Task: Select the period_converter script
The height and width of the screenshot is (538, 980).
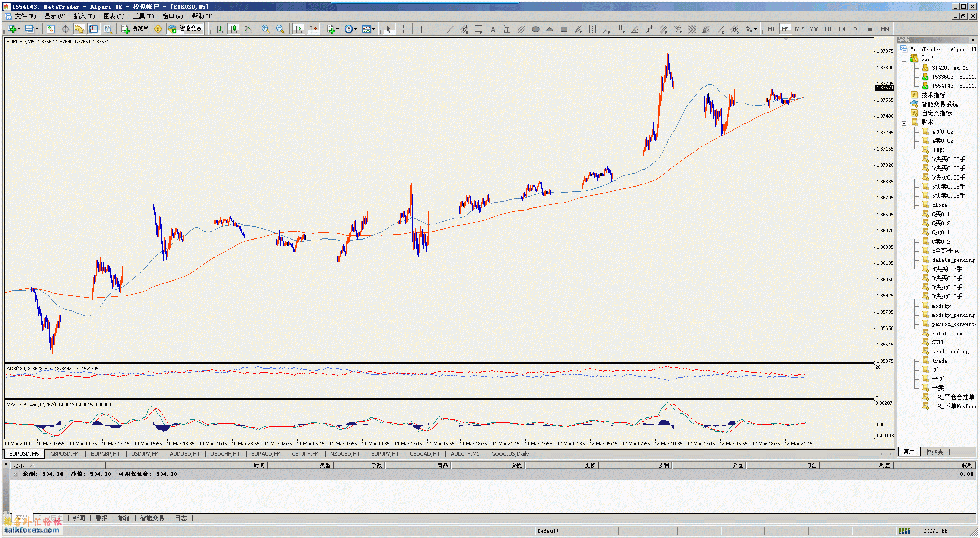Action: (x=953, y=324)
